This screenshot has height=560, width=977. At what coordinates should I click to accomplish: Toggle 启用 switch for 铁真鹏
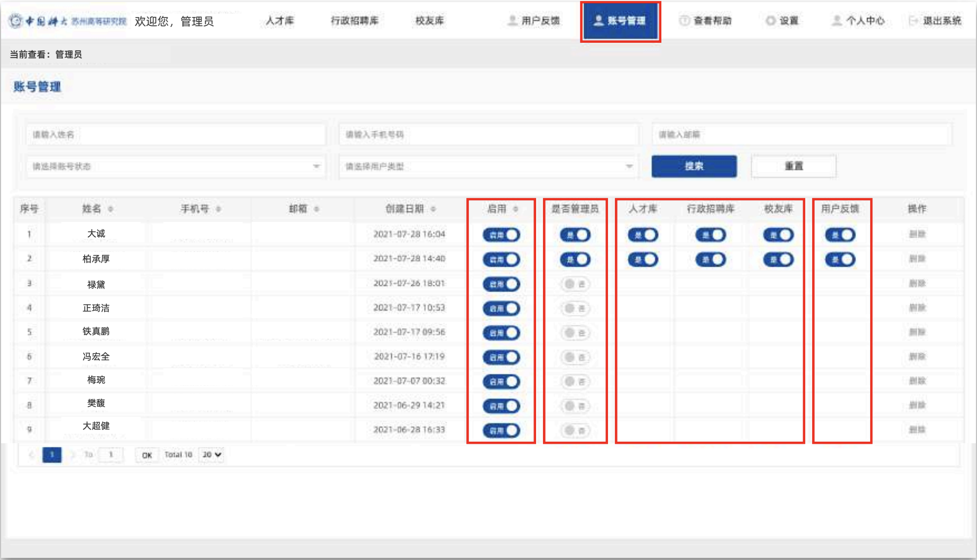pyautogui.click(x=501, y=333)
